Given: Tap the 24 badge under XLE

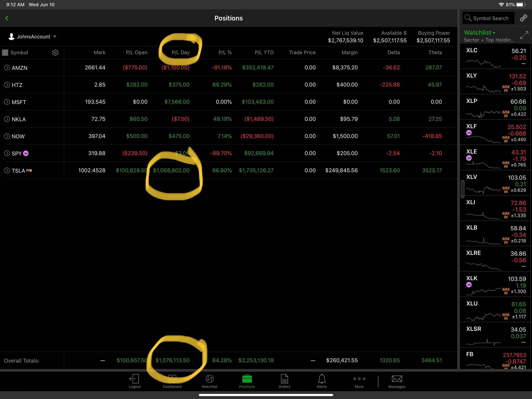Looking at the screenshot, I should pyautogui.click(x=469, y=158).
